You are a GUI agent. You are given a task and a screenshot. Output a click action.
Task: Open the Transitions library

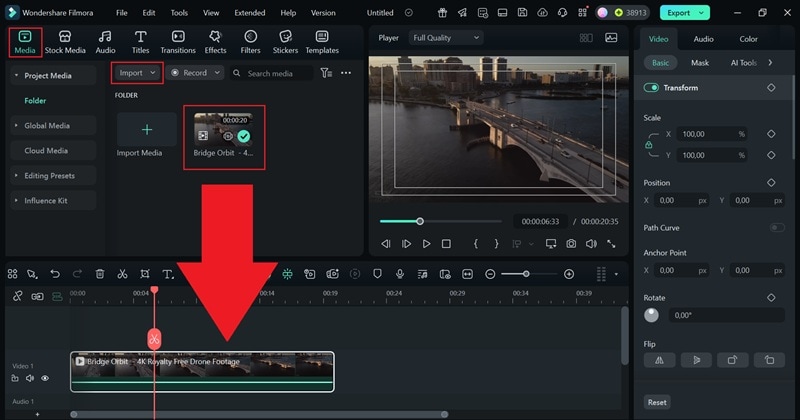178,42
